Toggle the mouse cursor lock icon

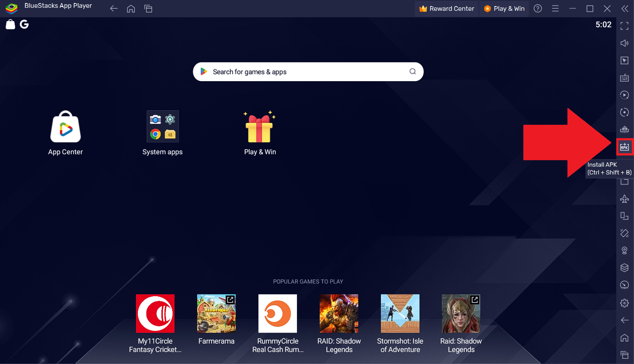click(624, 60)
